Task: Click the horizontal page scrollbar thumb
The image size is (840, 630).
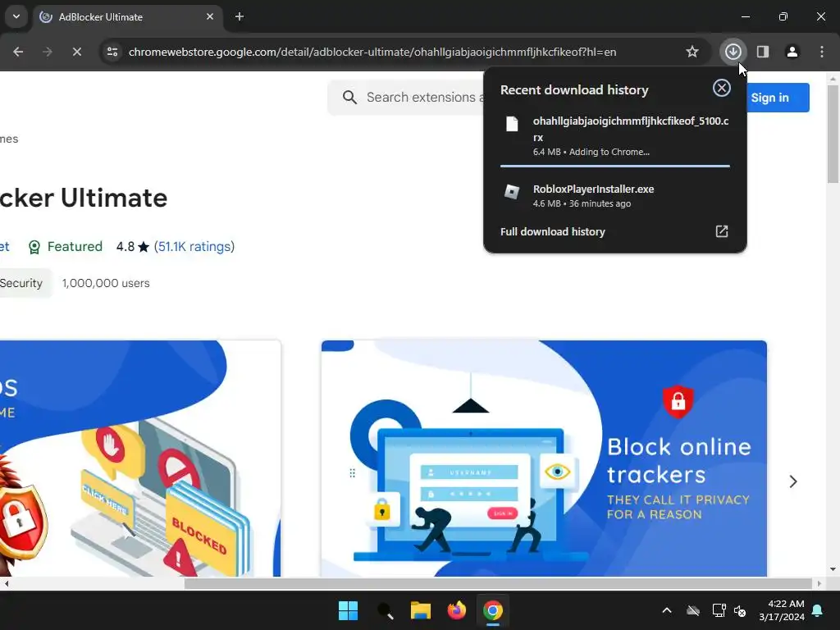Action: 498,584
